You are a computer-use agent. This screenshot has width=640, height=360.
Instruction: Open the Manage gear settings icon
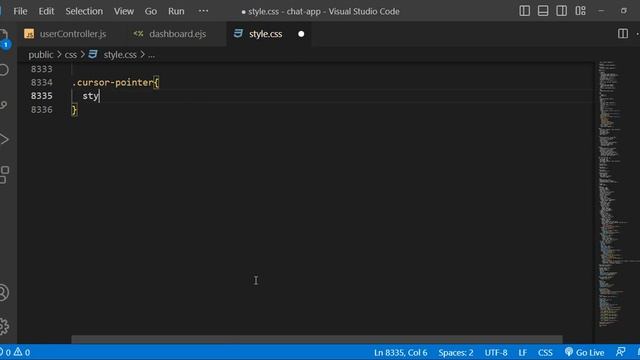click(4, 326)
